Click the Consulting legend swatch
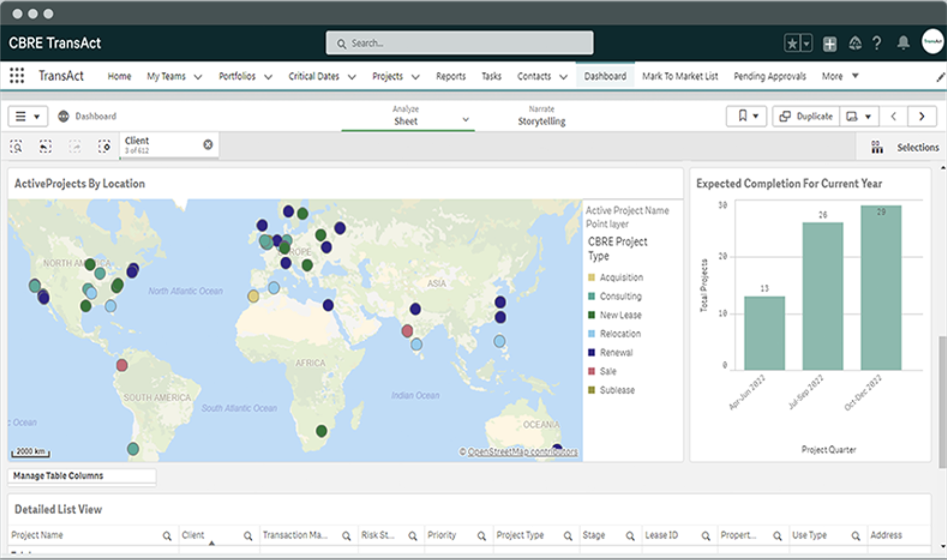 click(x=591, y=296)
